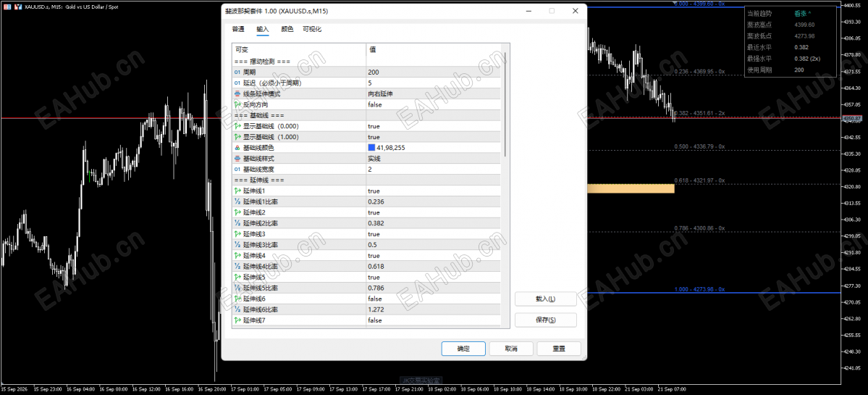Viewport: 868px width, 395px height.
Task: Click the orange zone rectangle on the chart
Action: pos(631,188)
